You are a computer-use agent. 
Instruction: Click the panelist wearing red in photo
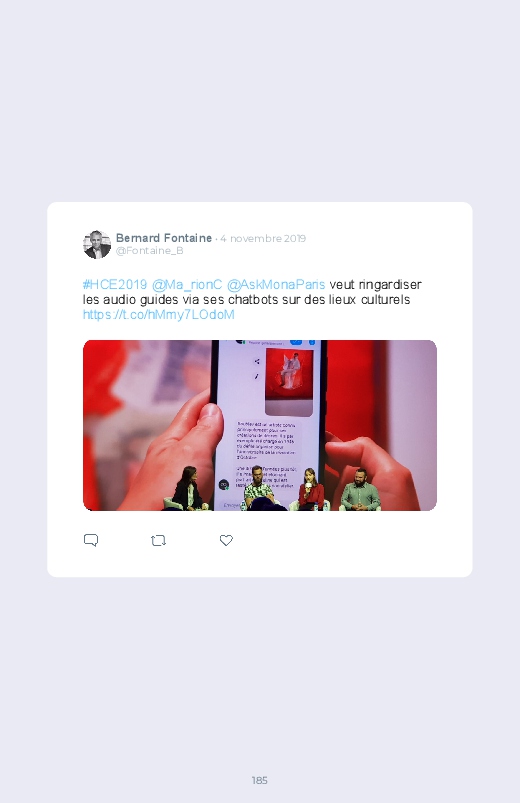[x=310, y=490]
